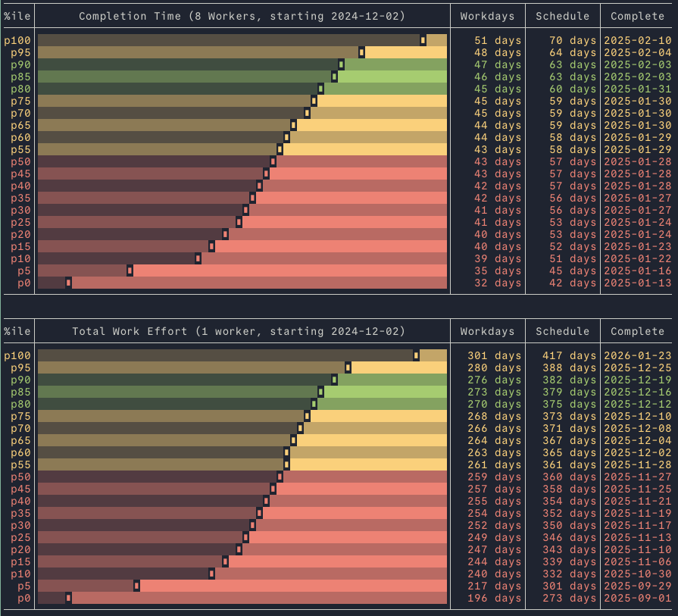Click the completion date 2025-12-16
The image size is (678, 616).
(x=638, y=392)
